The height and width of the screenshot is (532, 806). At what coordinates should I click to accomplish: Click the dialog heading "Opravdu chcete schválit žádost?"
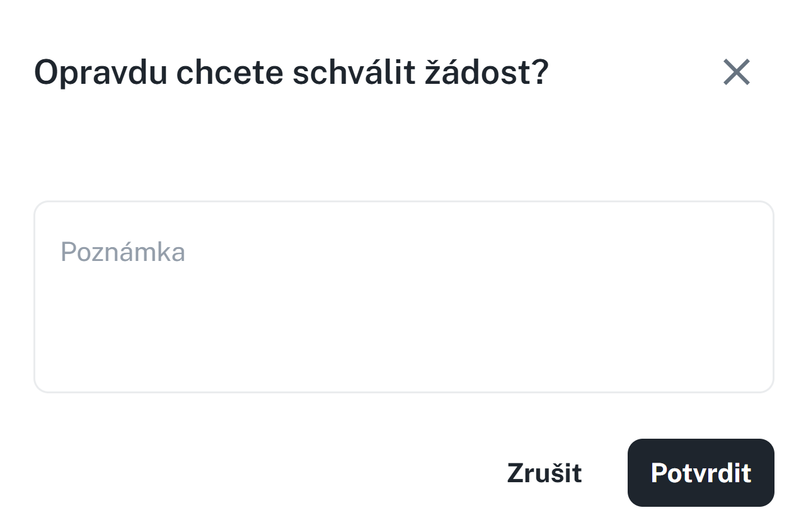coord(291,73)
